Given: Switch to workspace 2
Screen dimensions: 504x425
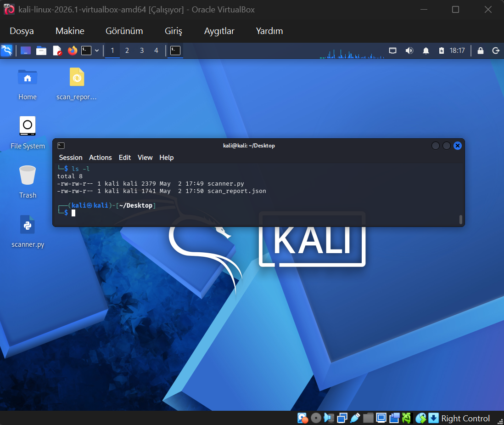Looking at the screenshot, I should coord(127,51).
